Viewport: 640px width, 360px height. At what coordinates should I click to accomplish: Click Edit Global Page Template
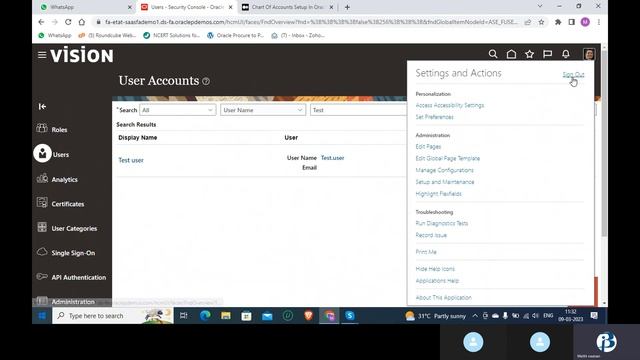[447, 158]
